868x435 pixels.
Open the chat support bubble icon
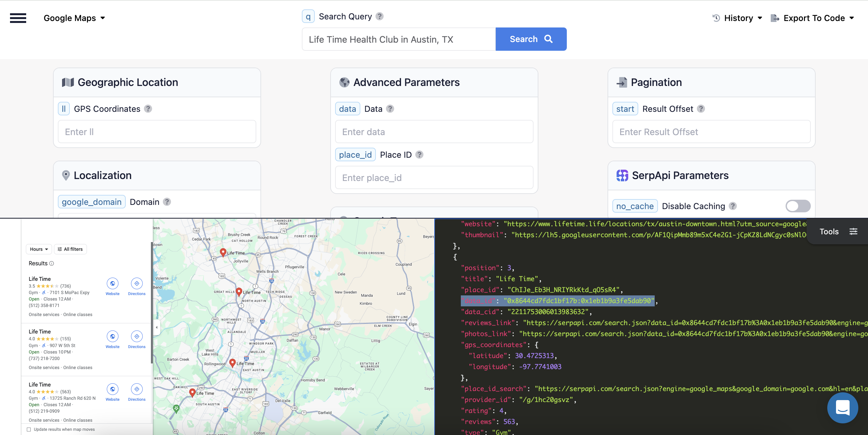pyautogui.click(x=842, y=408)
